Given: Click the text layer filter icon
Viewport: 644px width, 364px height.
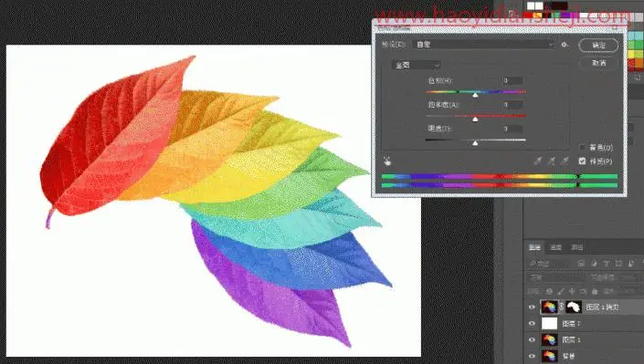Looking at the screenshot, I should click(x=607, y=264).
